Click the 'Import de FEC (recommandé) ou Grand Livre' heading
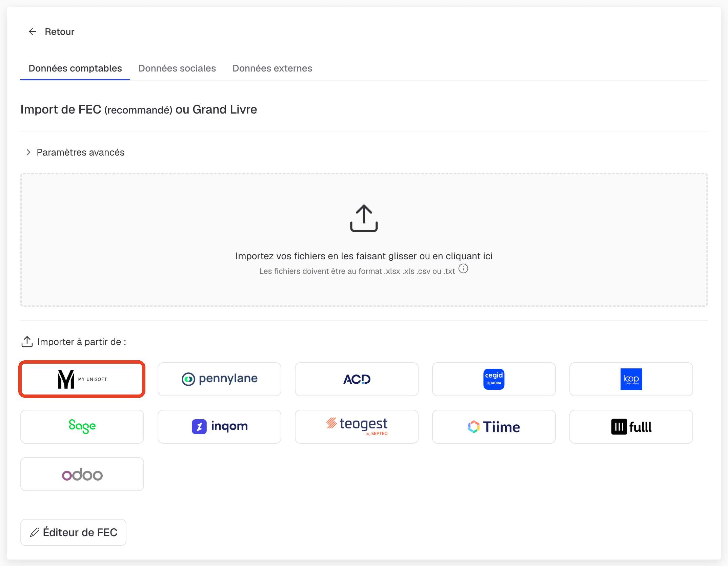This screenshot has height=566, width=728. point(139,109)
